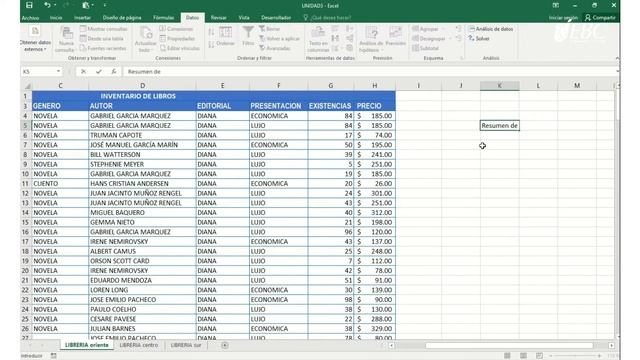Select the LIBRERIA sur sheet tab
640x360 pixels.
[x=186, y=345]
